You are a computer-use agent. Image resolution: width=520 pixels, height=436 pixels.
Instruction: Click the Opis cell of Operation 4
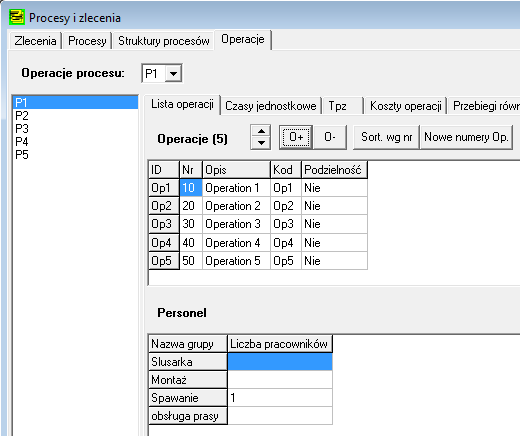click(x=236, y=242)
